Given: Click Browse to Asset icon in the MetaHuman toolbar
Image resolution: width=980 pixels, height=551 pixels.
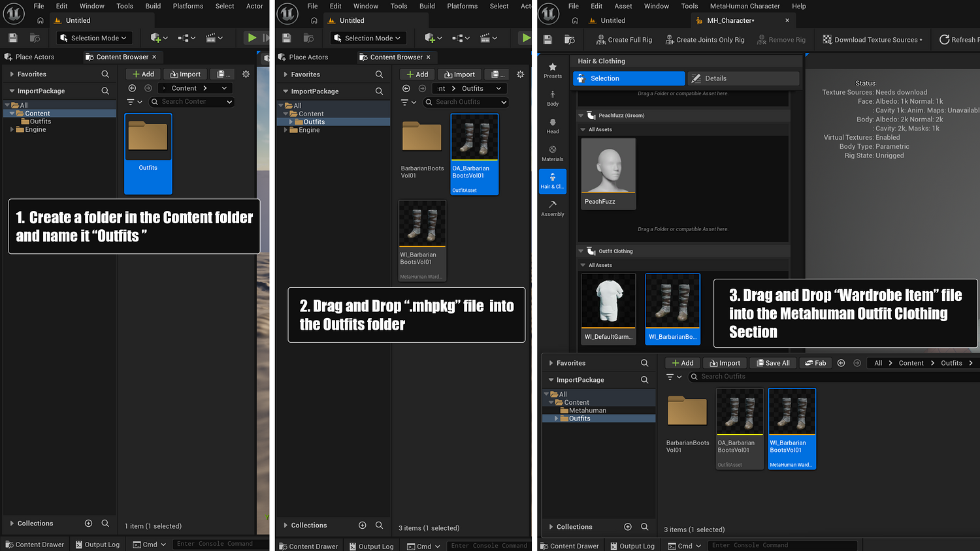Looking at the screenshot, I should [x=570, y=40].
